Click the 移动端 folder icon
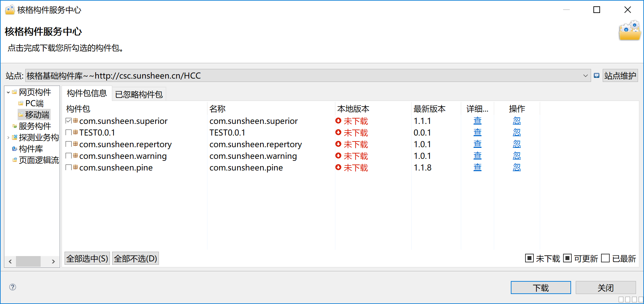644x304 pixels. point(21,115)
